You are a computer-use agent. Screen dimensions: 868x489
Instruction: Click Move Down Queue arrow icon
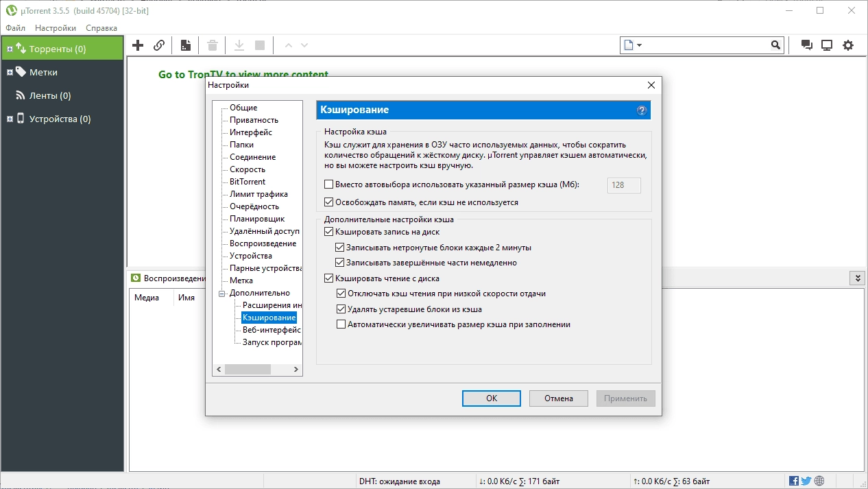point(304,45)
